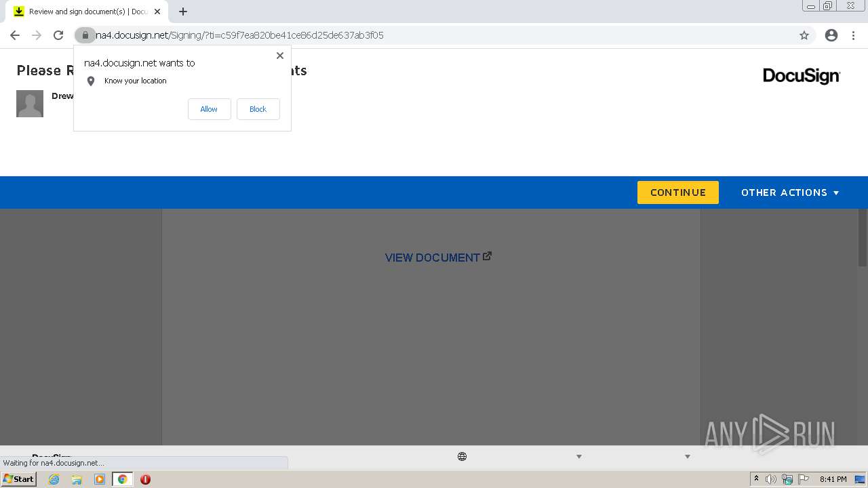Allow na4.docusign.net to know location
The image size is (868, 488).
[x=209, y=109]
